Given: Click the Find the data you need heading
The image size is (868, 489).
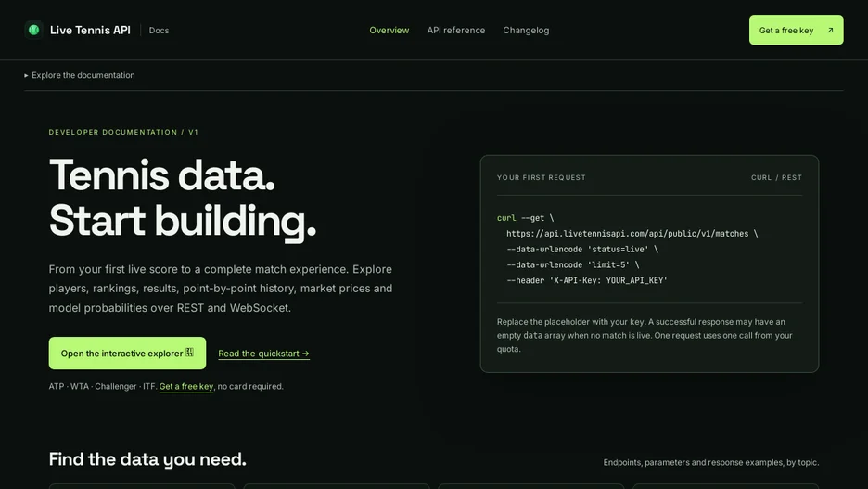Looking at the screenshot, I should pos(147,459).
